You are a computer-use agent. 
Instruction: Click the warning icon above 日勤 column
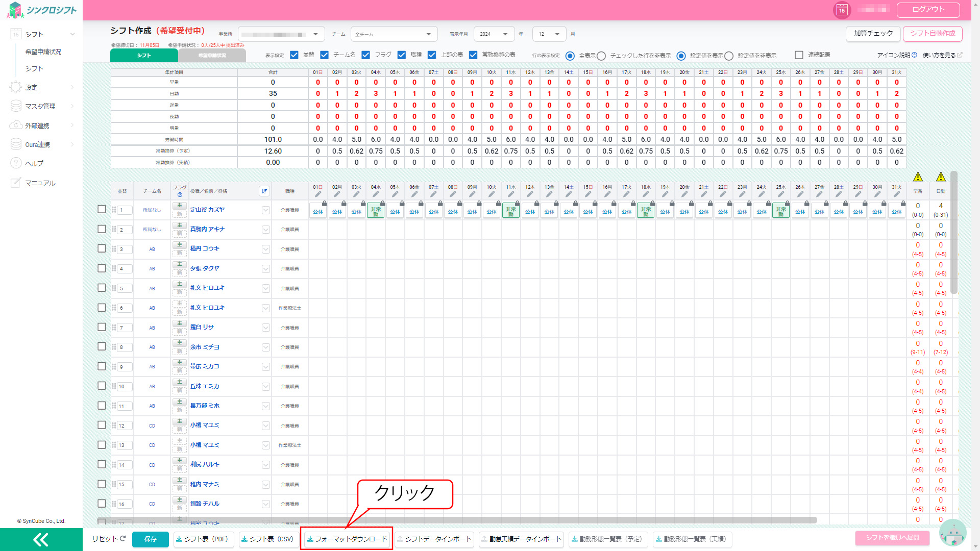[941, 177]
